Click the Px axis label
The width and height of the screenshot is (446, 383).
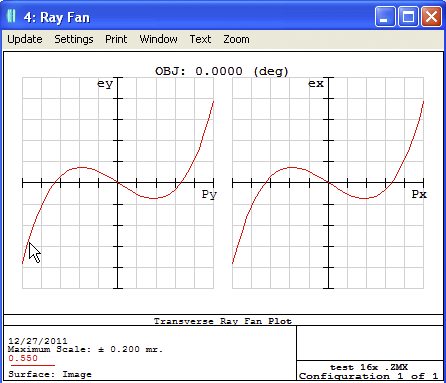pos(419,194)
